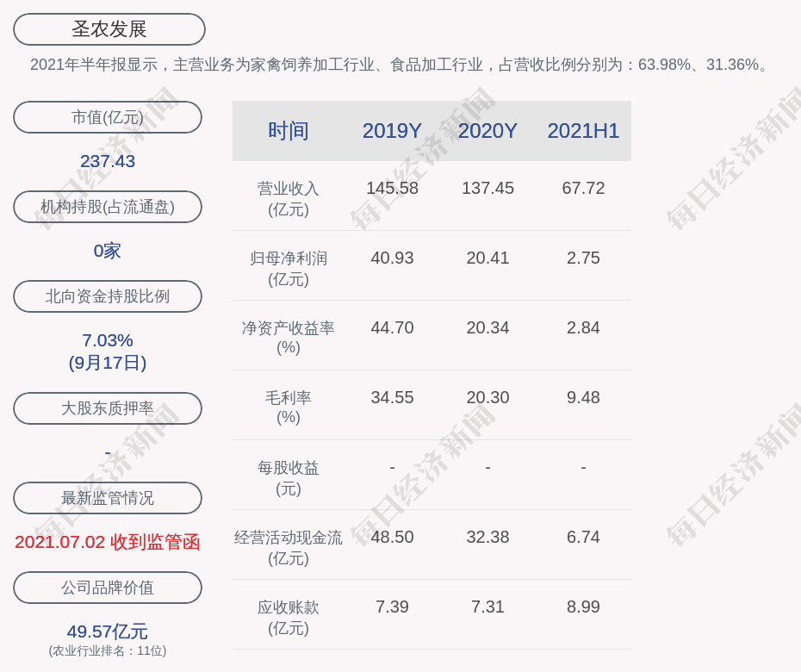Click the 48.50 cash flow cell
This screenshot has height=672, width=801.
[392, 537]
